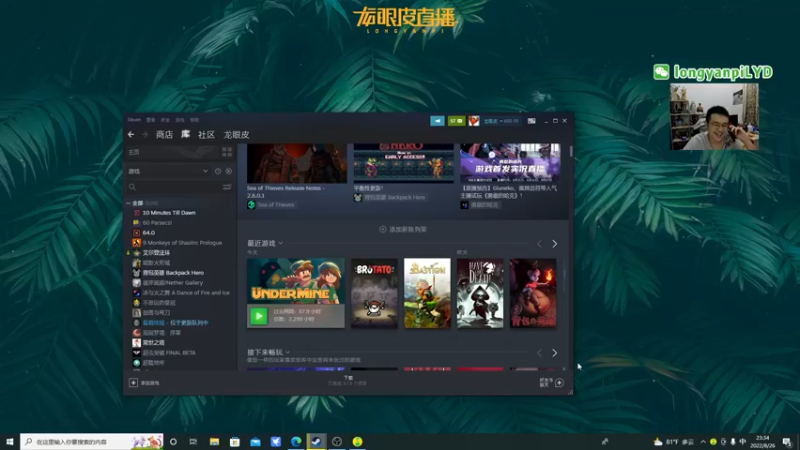Click the Steam library vertical scrollbar
Image resolution: width=800 pixels, height=450 pixels.
571,152
